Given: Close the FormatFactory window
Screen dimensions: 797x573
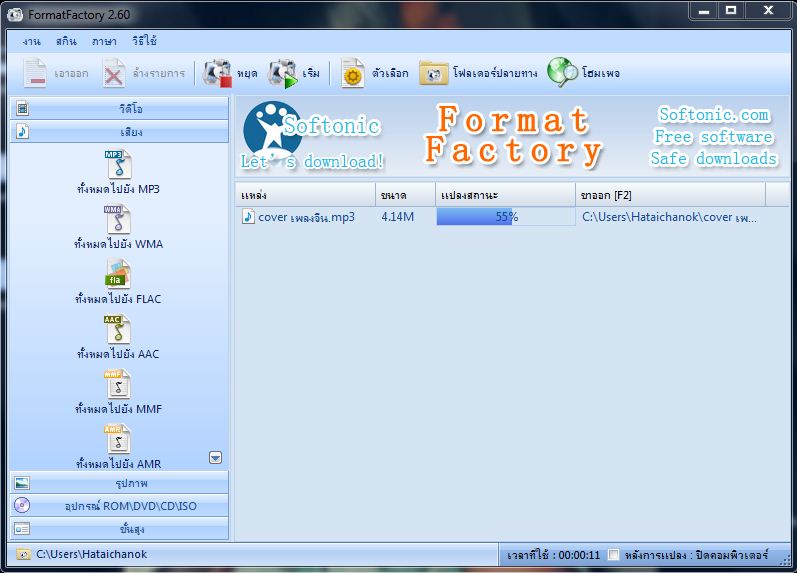Looking at the screenshot, I should coord(769,10).
